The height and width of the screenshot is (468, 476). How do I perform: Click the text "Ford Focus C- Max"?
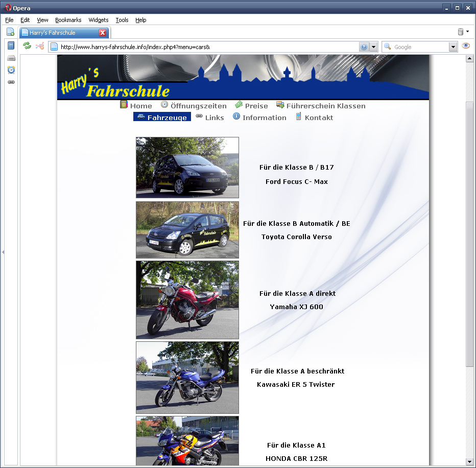(297, 181)
